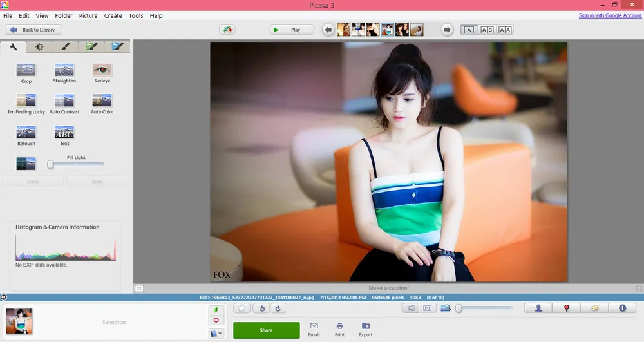Start slideshow with Play button
The image size is (644, 342).
[x=292, y=30]
